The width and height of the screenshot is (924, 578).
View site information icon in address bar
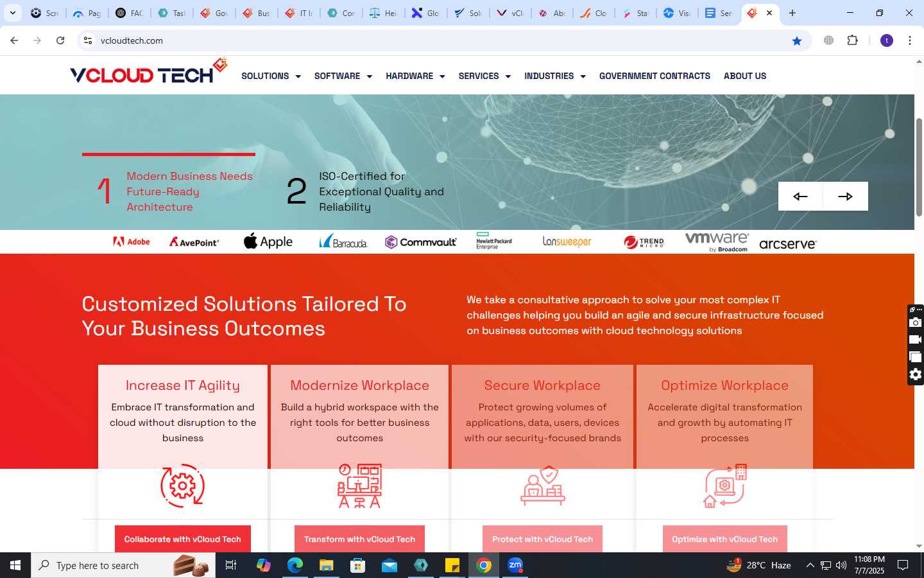[88, 40]
